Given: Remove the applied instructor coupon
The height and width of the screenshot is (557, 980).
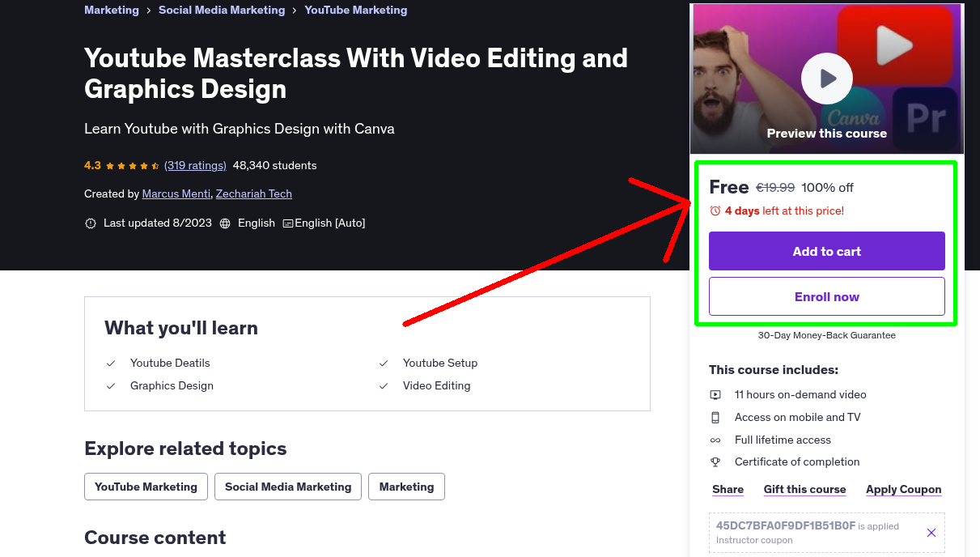Looking at the screenshot, I should [931, 533].
